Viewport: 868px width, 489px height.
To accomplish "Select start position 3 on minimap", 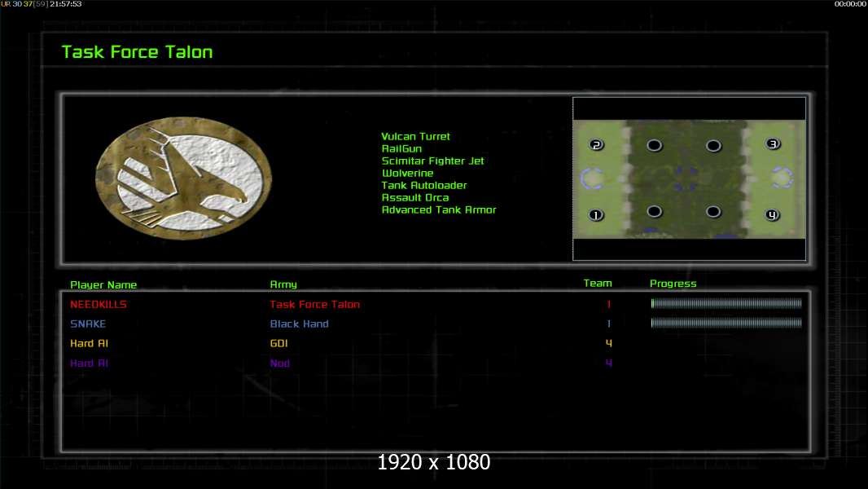I will click(x=773, y=144).
